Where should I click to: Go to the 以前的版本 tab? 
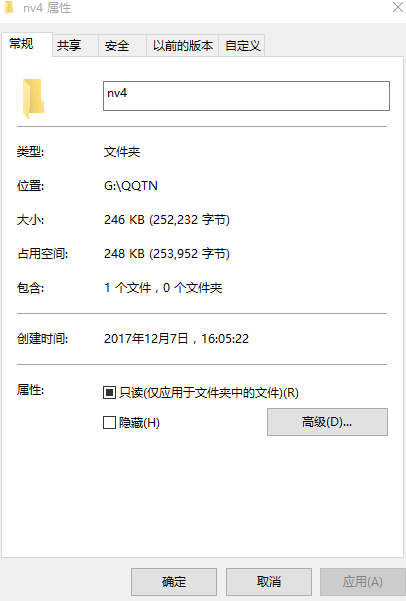pyautogui.click(x=182, y=46)
